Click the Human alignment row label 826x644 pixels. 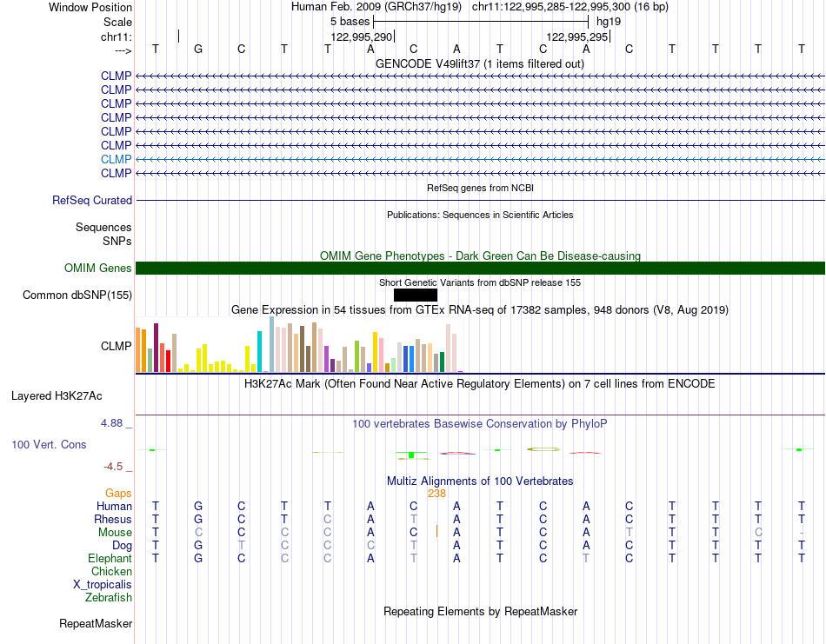114,506
